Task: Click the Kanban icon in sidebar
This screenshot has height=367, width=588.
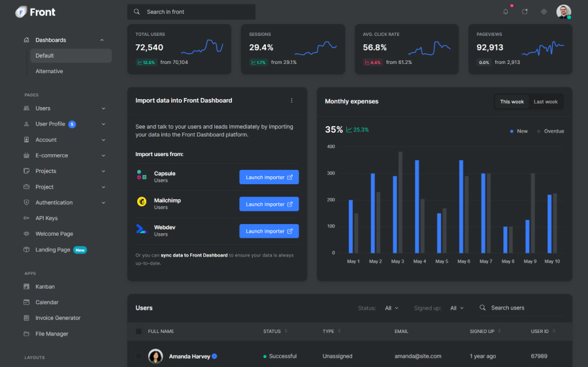Action: (x=26, y=287)
